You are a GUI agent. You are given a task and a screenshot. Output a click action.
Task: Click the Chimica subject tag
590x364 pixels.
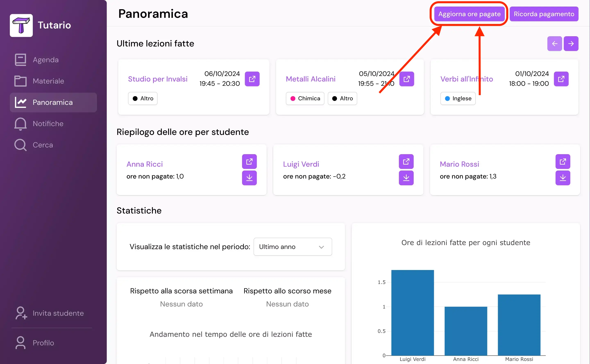pos(305,98)
